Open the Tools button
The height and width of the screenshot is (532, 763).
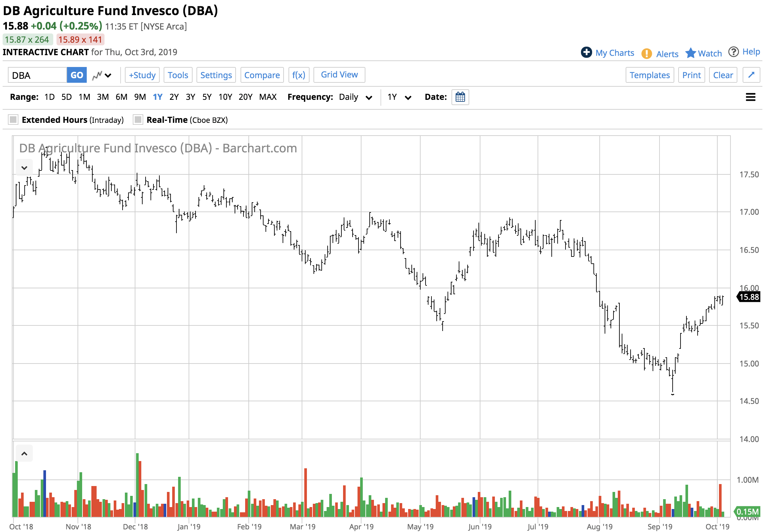point(178,75)
